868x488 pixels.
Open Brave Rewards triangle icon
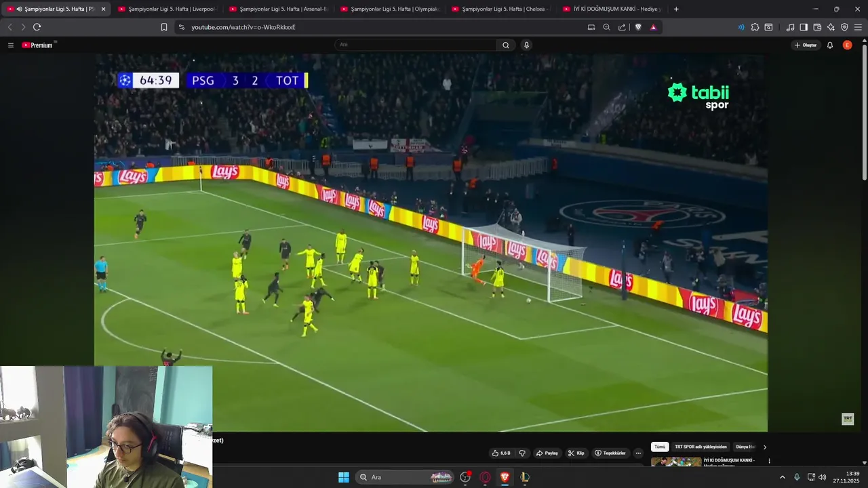(x=653, y=27)
